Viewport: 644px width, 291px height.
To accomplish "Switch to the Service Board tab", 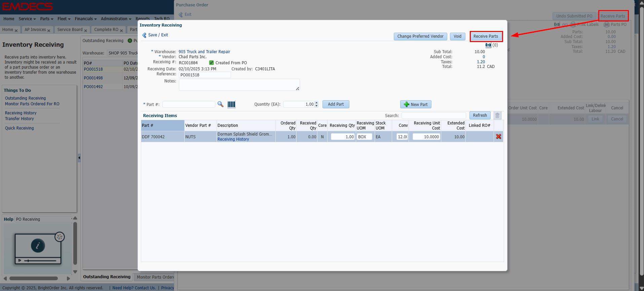I will (x=70, y=30).
